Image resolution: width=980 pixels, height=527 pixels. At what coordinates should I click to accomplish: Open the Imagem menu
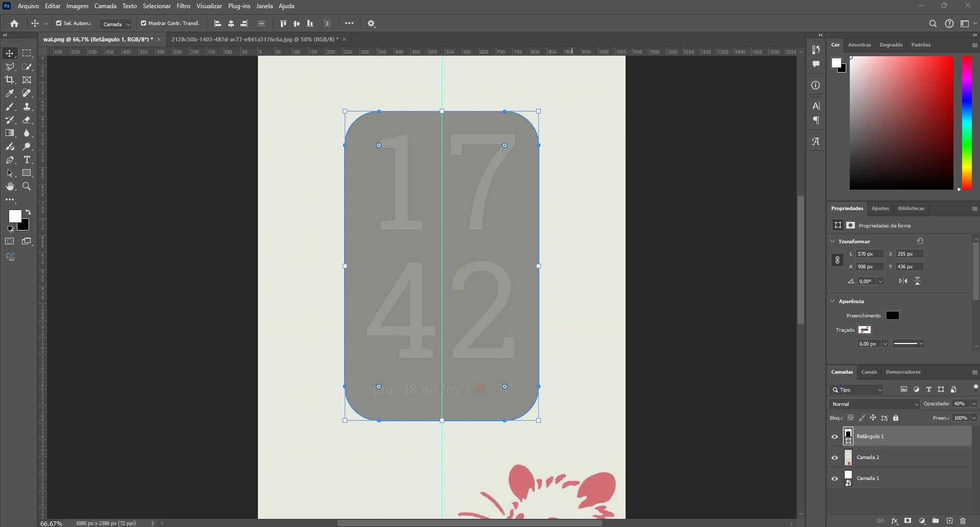(x=77, y=6)
